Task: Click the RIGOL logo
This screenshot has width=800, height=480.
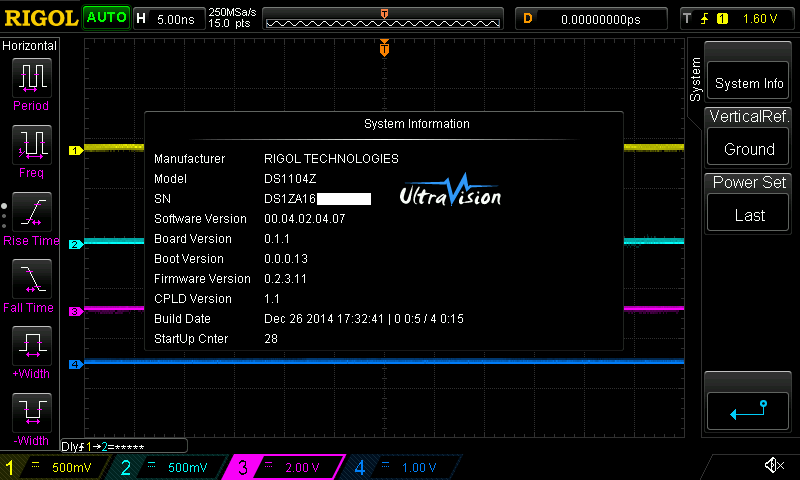Action: [41, 18]
